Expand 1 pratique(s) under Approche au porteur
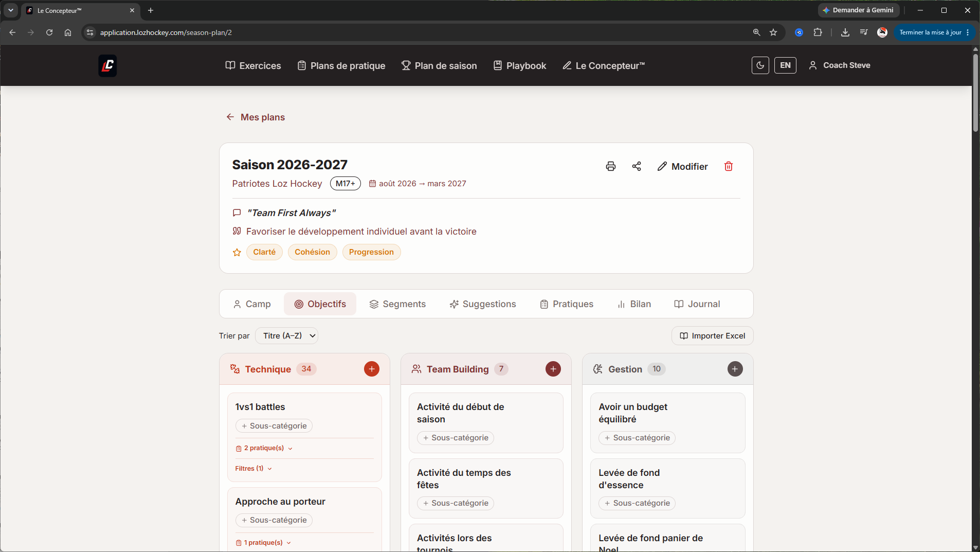 tap(264, 543)
